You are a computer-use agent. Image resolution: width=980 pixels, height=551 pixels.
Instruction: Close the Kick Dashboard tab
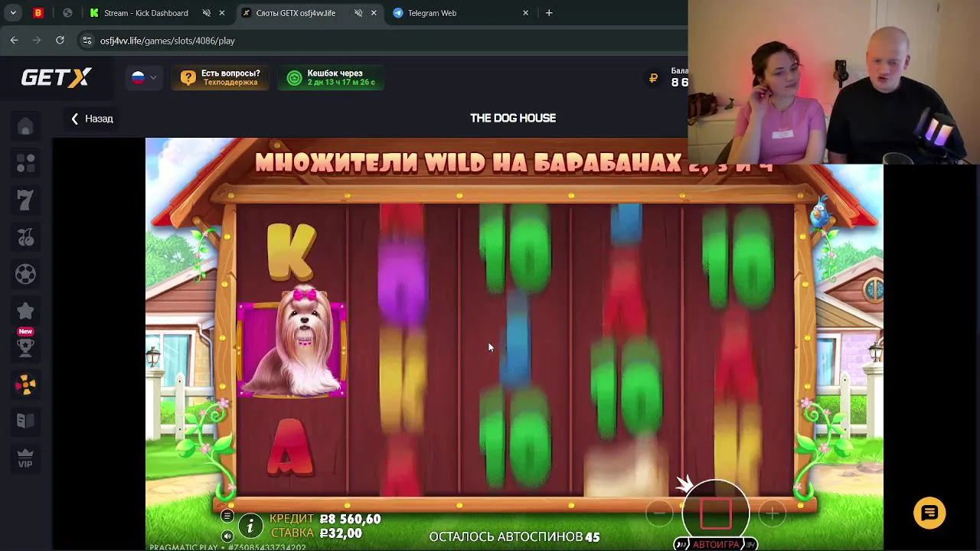click(222, 13)
